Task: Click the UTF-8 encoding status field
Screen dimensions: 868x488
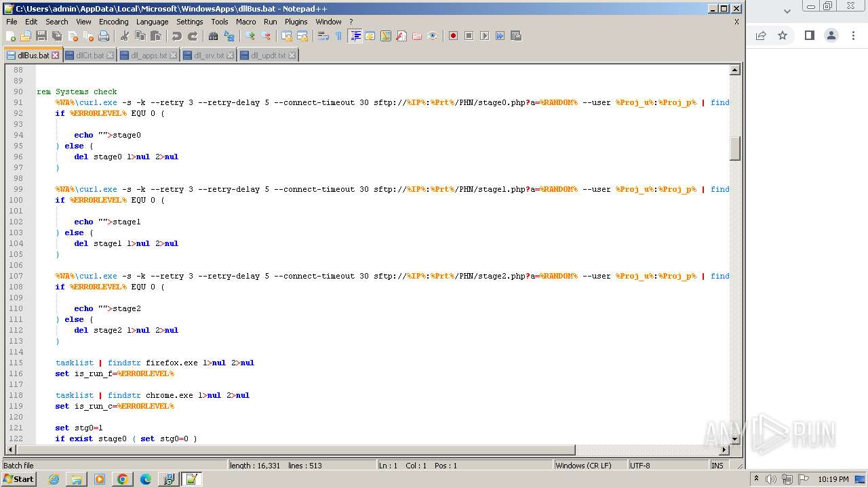Action: [x=668, y=466]
